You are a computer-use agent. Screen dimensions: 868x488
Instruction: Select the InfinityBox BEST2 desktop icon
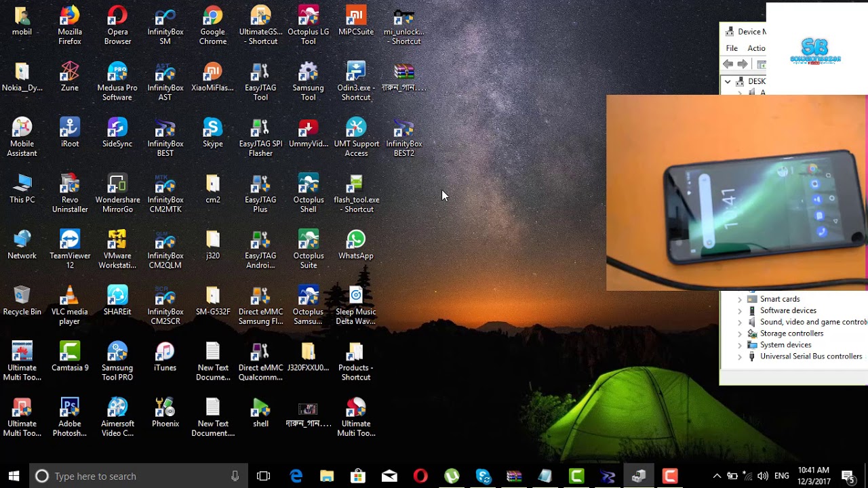pyautogui.click(x=404, y=138)
